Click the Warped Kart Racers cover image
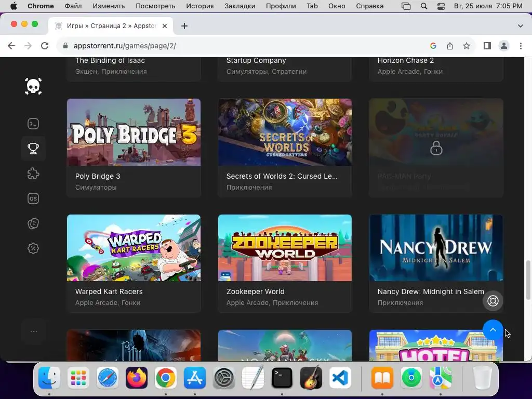532x399 pixels. pyautogui.click(x=134, y=248)
